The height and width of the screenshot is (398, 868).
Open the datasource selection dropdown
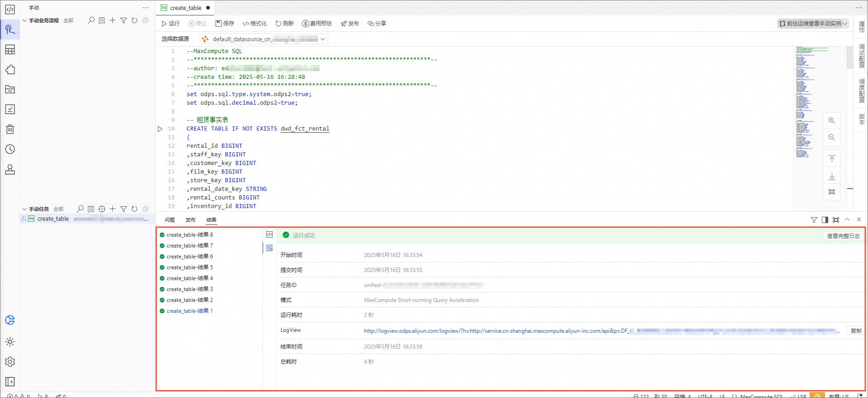click(264, 39)
